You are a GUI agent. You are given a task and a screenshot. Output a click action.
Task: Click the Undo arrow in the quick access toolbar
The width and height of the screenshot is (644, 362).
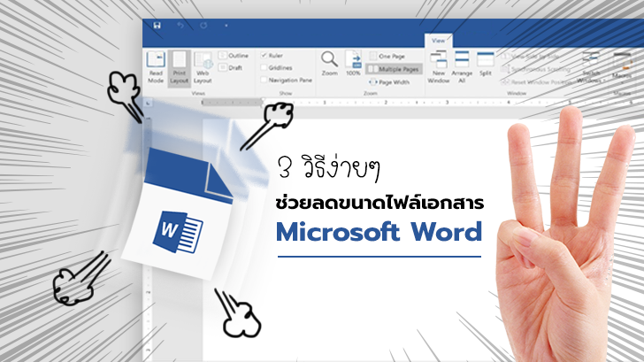[180, 26]
